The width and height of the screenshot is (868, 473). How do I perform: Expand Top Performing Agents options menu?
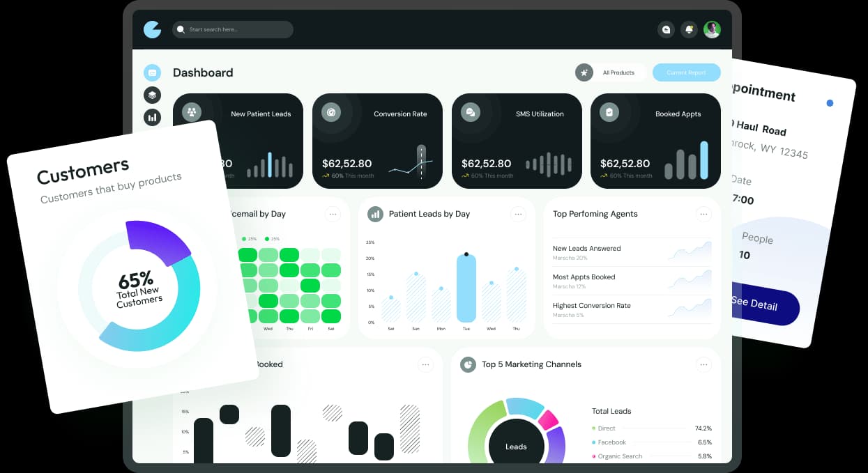tap(703, 215)
